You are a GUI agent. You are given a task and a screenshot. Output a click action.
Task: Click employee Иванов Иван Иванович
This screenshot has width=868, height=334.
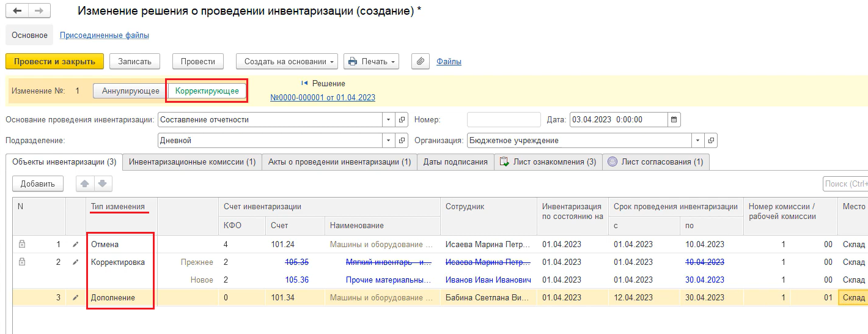(x=488, y=280)
